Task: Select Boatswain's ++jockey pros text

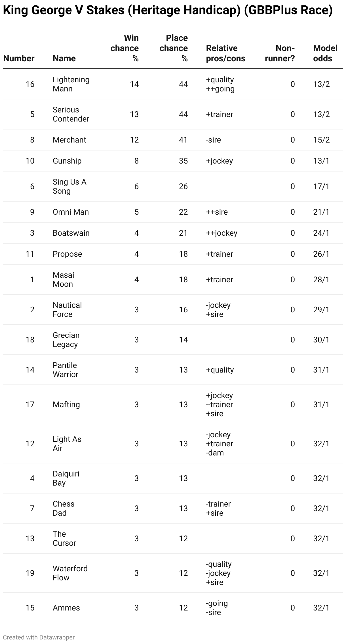Action: pyautogui.click(x=222, y=233)
